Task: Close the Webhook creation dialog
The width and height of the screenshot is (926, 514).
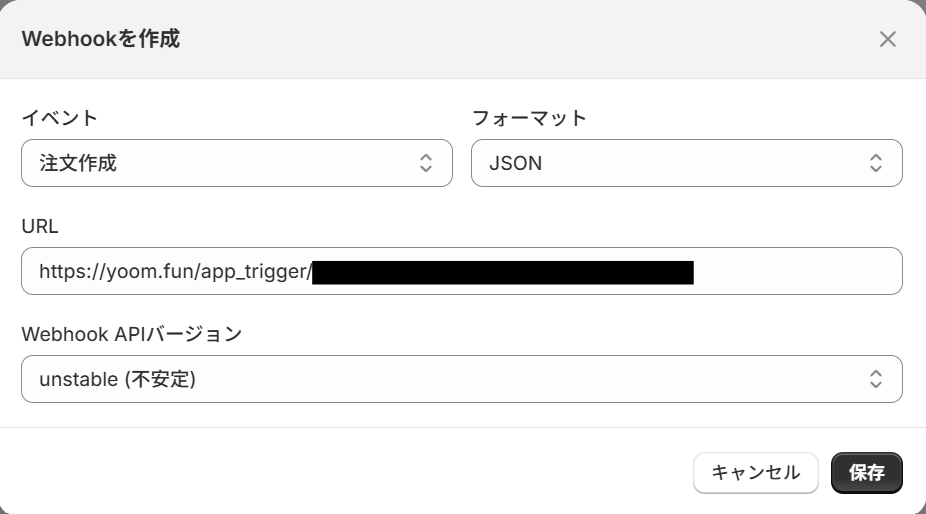Action: [887, 39]
